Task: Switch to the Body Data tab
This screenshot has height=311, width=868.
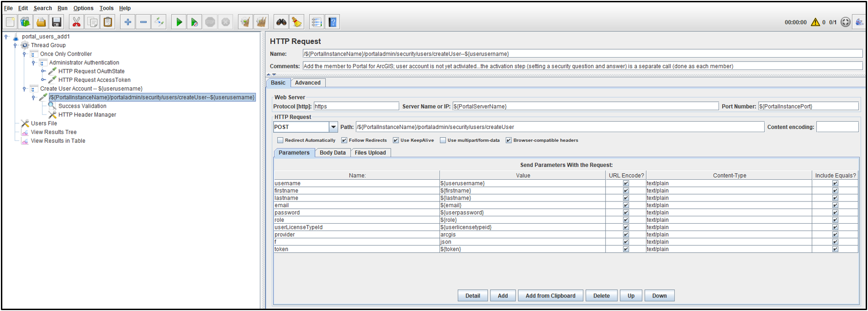Action: 333,152
